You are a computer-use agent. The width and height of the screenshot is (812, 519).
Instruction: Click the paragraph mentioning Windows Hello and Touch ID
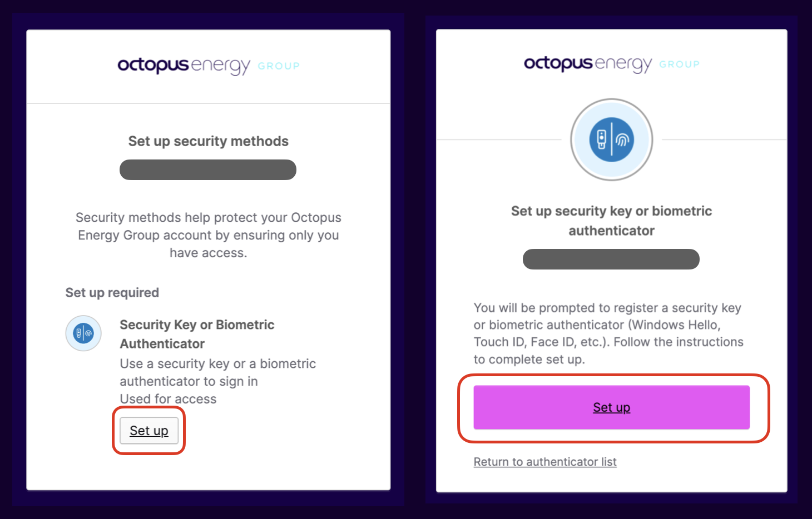click(x=608, y=333)
